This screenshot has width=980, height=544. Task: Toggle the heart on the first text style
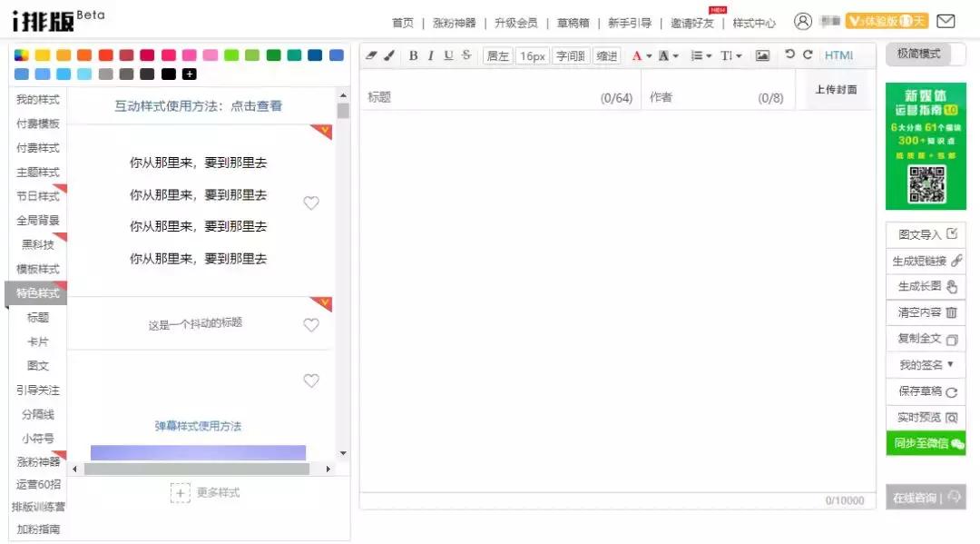[x=311, y=203]
